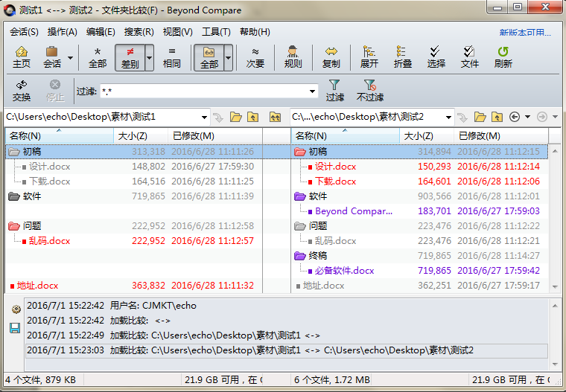This screenshot has height=392, width=566.
Task: Open the 差别 dropdown arrow
Action: click(149, 58)
